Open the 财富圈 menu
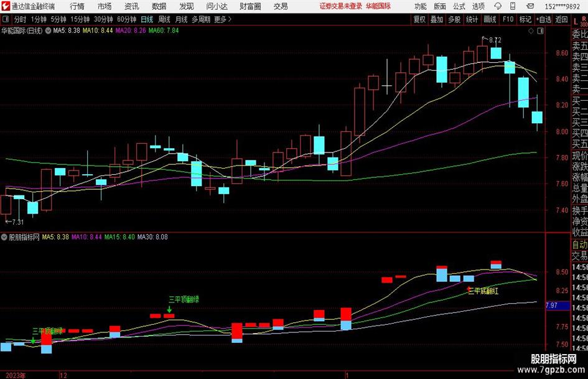 point(250,6)
